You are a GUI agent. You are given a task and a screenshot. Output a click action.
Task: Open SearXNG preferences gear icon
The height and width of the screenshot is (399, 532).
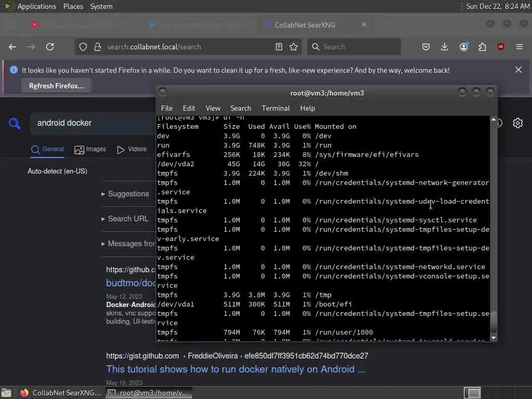(x=518, y=123)
